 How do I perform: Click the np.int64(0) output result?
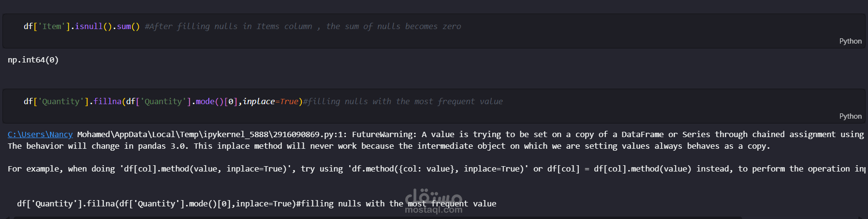(x=33, y=60)
